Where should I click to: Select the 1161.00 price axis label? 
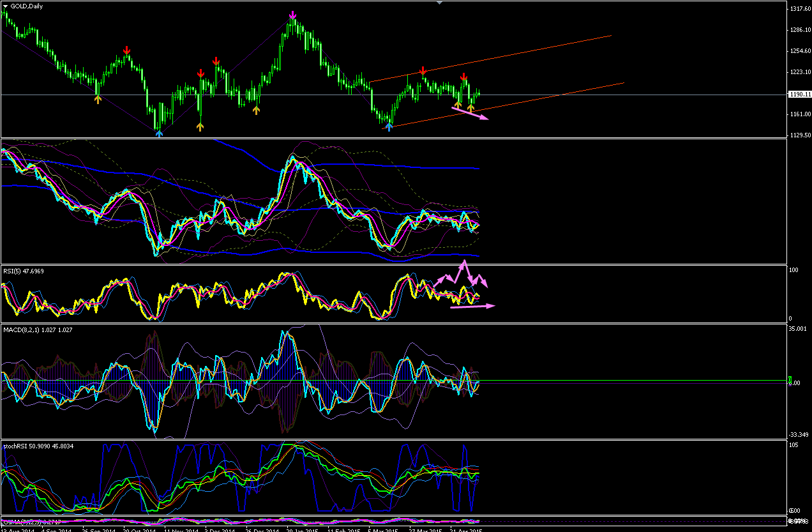800,114
